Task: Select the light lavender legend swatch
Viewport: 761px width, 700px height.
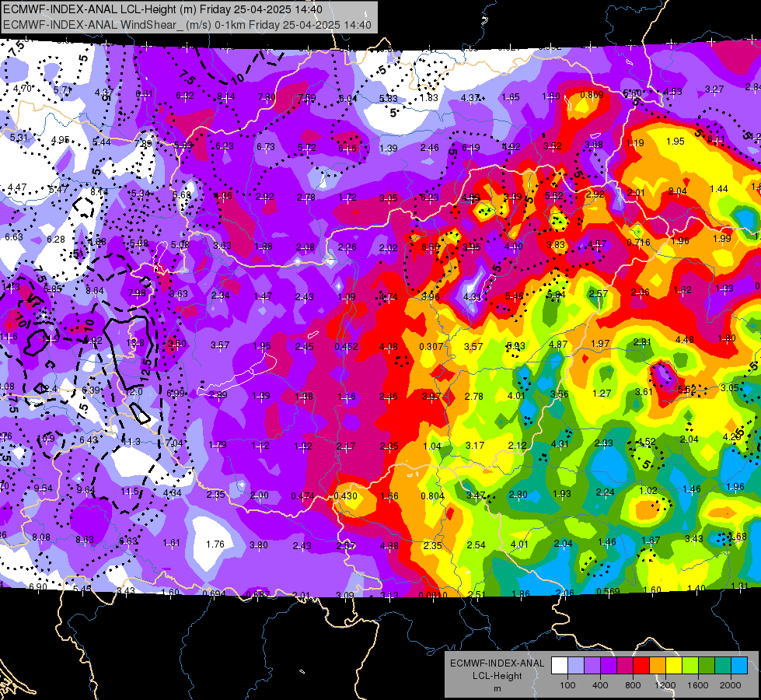Action: point(576,665)
